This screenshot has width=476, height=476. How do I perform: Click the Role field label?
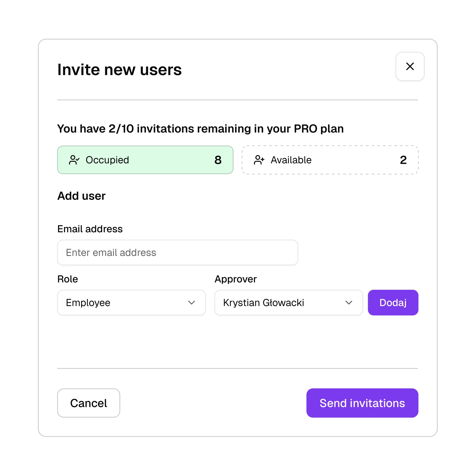(67, 279)
